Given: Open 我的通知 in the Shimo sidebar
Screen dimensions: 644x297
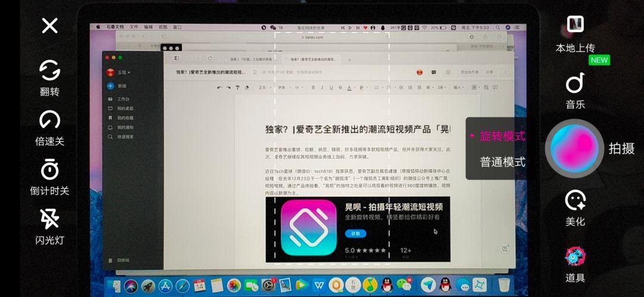Looking at the screenshot, I should 120,128.
